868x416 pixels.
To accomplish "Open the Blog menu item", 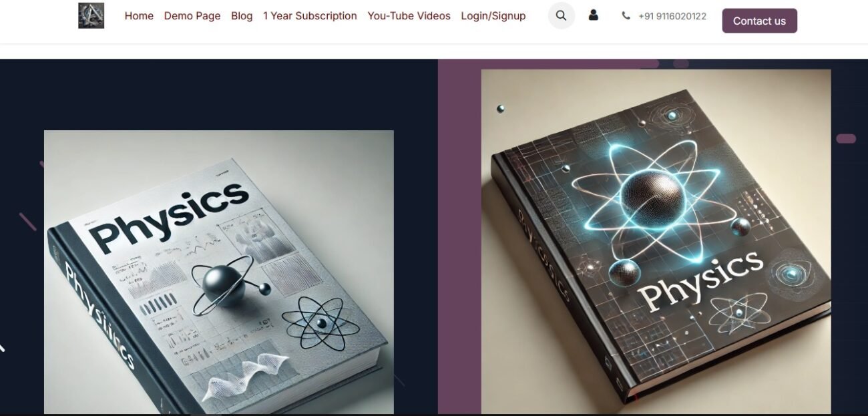I will click(242, 16).
